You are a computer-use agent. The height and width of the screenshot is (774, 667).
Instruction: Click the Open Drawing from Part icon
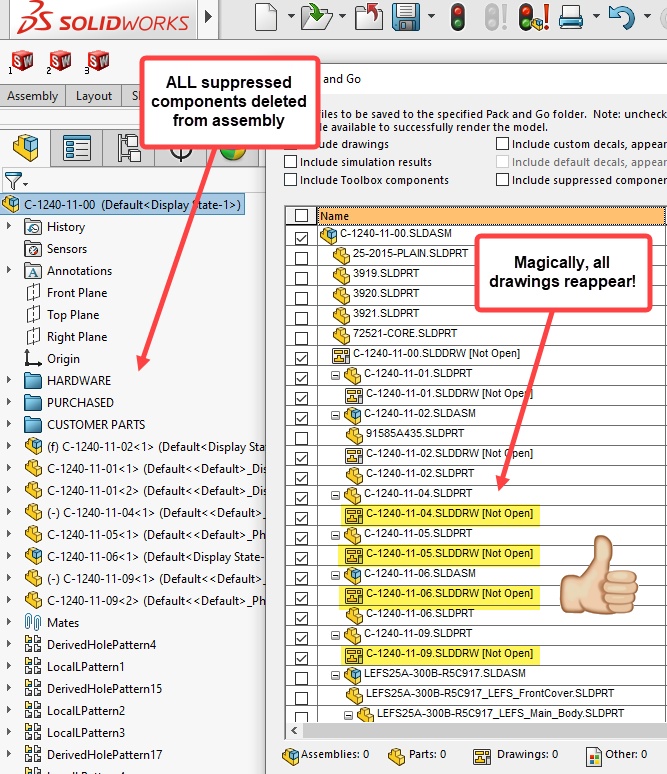click(x=368, y=16)
